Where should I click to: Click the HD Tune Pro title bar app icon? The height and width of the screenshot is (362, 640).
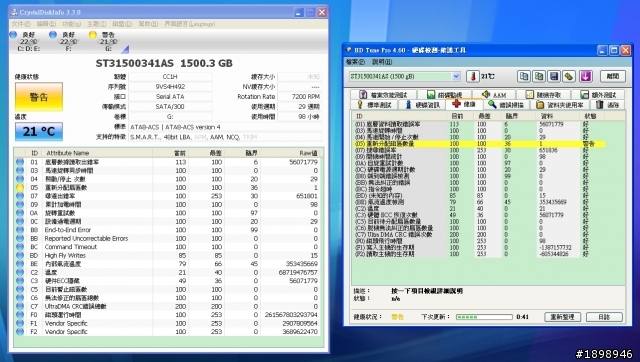click(x=349, y=50)
